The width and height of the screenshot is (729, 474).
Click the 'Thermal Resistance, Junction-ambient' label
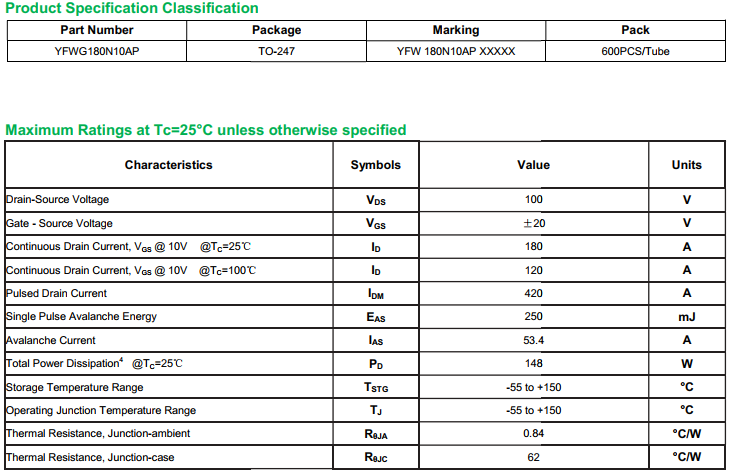click(98, 434)
